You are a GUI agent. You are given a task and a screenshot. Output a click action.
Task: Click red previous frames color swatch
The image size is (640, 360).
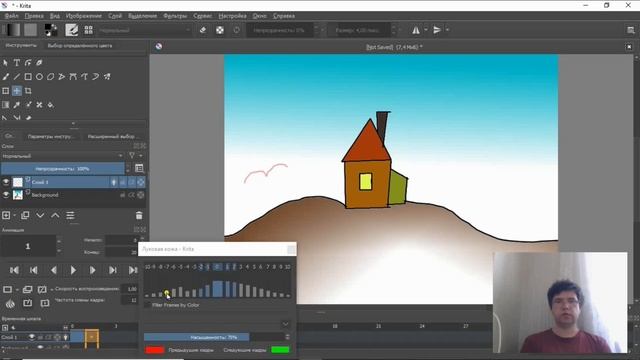pyautogui.click(x=155, y=350)
